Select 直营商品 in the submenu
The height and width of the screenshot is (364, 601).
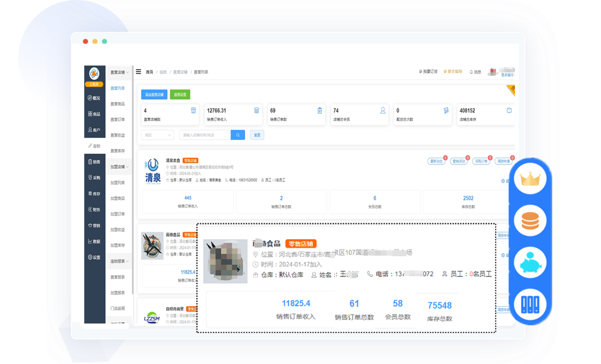click(x=117, y=104)
